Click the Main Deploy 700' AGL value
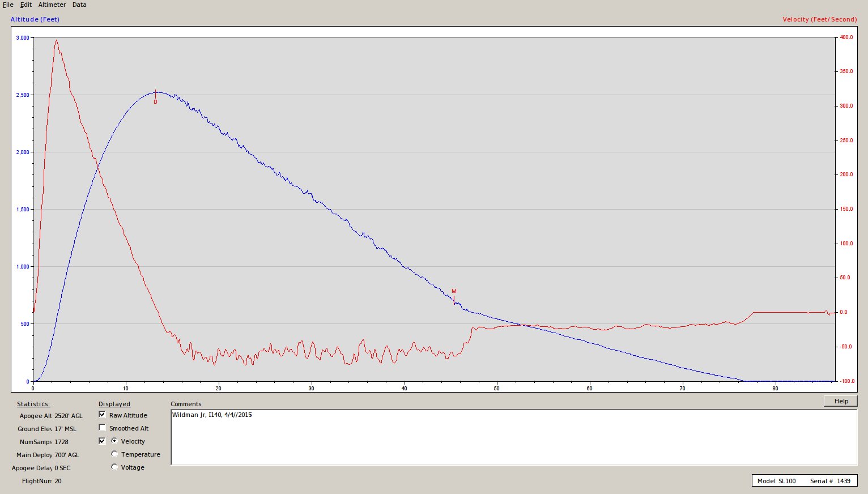This screenshot has width=868, height=494. [67, 455]
